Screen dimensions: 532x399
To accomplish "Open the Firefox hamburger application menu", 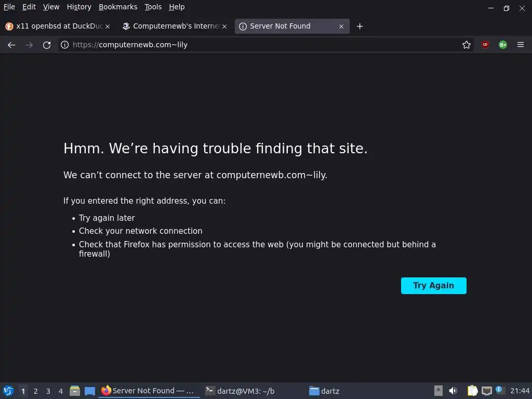I will point(521,45).
